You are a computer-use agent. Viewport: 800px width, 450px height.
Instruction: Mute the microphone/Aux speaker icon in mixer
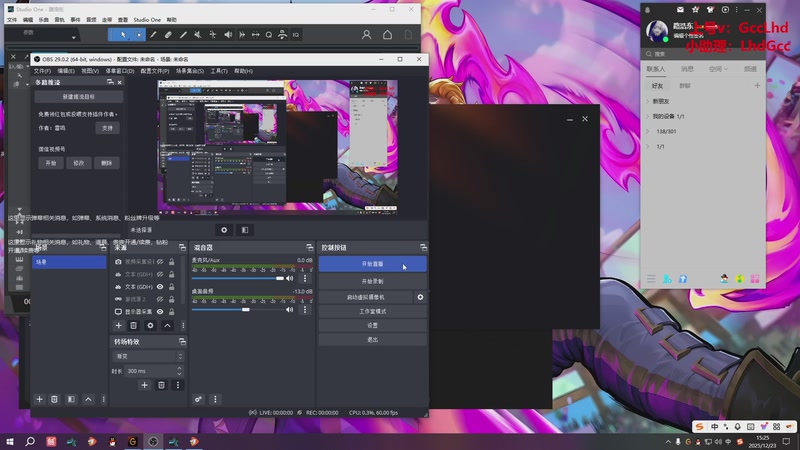click(290, 279)
